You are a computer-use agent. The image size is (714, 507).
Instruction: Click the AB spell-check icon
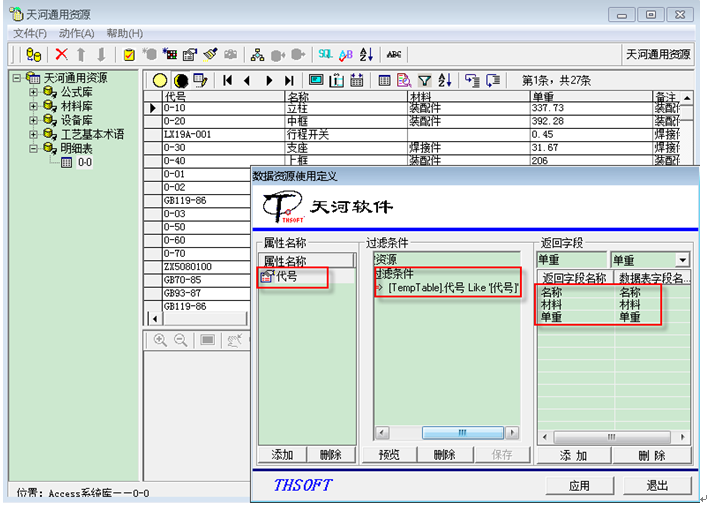(x=346, y=55)
